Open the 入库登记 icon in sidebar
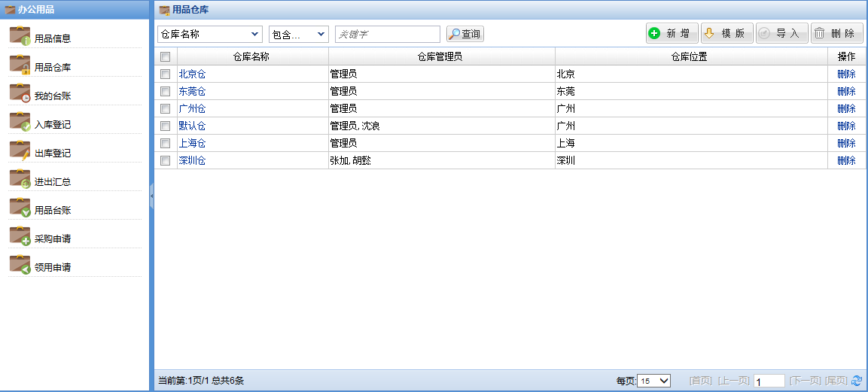 pos(20,122)
